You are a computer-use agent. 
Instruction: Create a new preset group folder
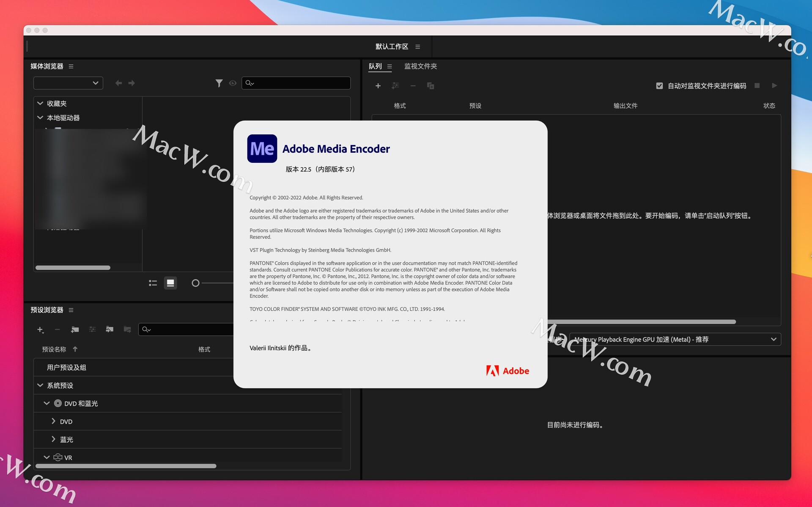(x=75, y=329)
